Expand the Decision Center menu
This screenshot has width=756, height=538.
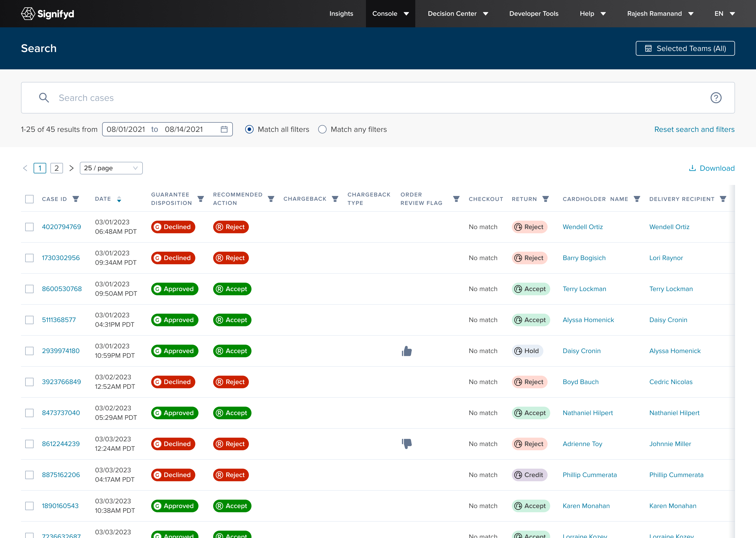[x=458, y=14]
